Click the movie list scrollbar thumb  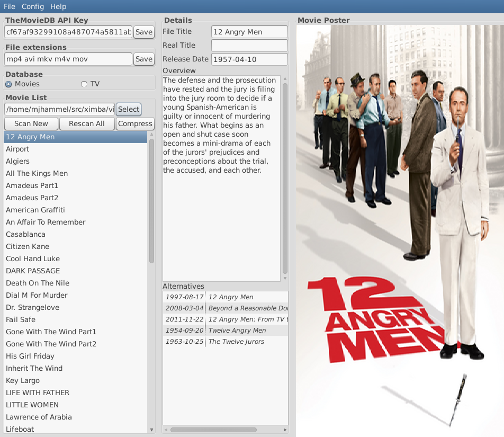click(152, 201)
